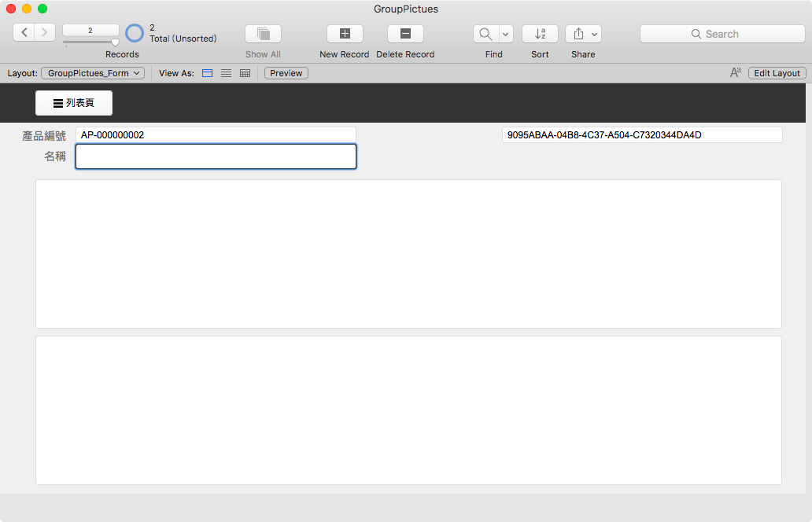The image size is (812, 522).
Task: Click the 名稱 name input field
Action: click(x=216, y=156)
